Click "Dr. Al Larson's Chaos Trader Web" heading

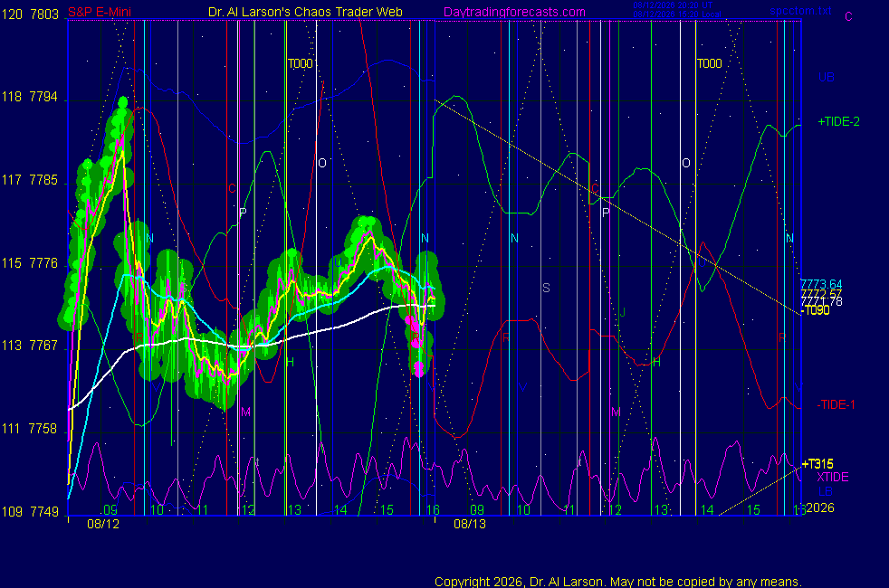tap(305, 12)
